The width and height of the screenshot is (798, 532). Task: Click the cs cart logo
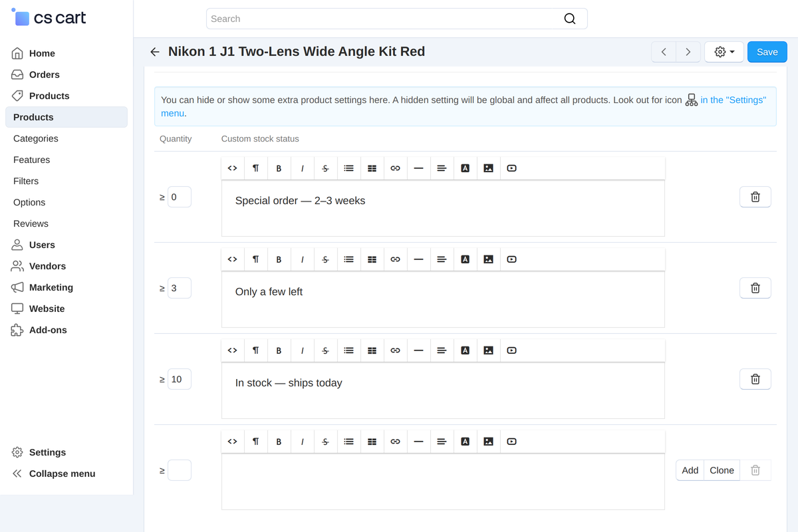pyautogui.click(x=49, y=18)
